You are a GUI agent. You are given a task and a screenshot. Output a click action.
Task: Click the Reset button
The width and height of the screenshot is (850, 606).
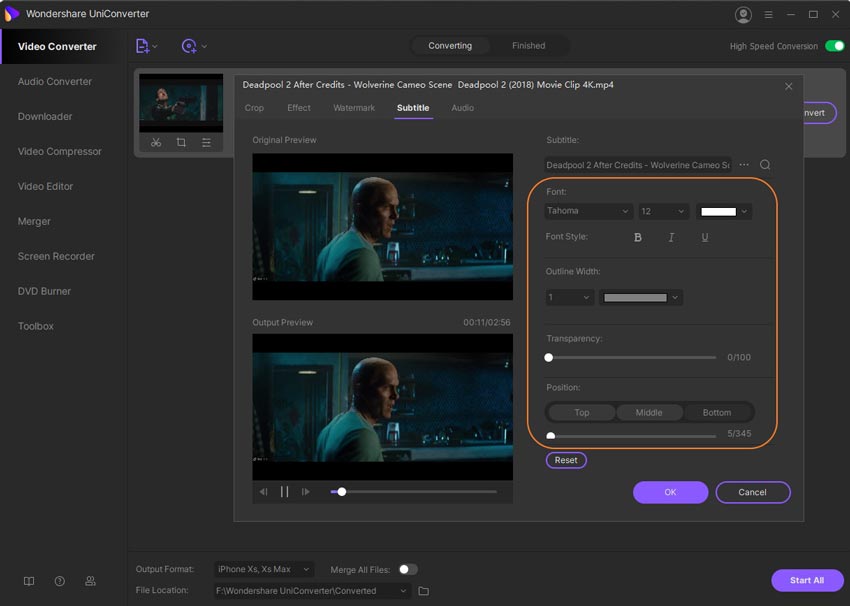(566, 460)
